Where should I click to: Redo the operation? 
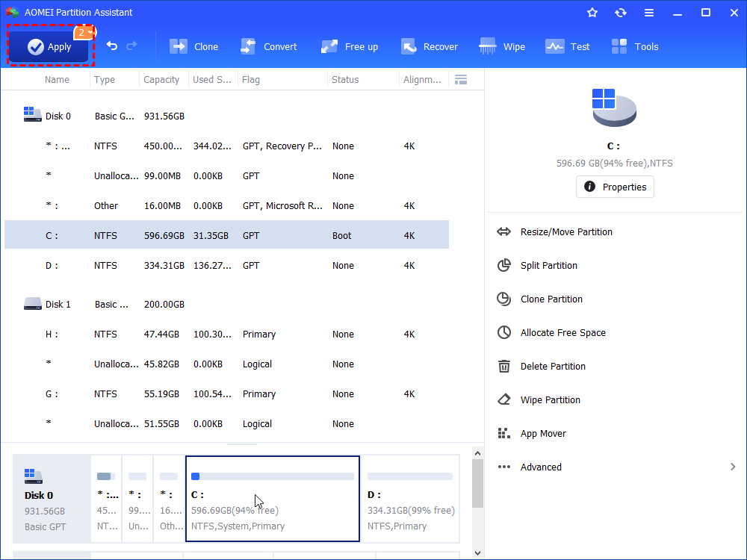[x=131, y=46]
